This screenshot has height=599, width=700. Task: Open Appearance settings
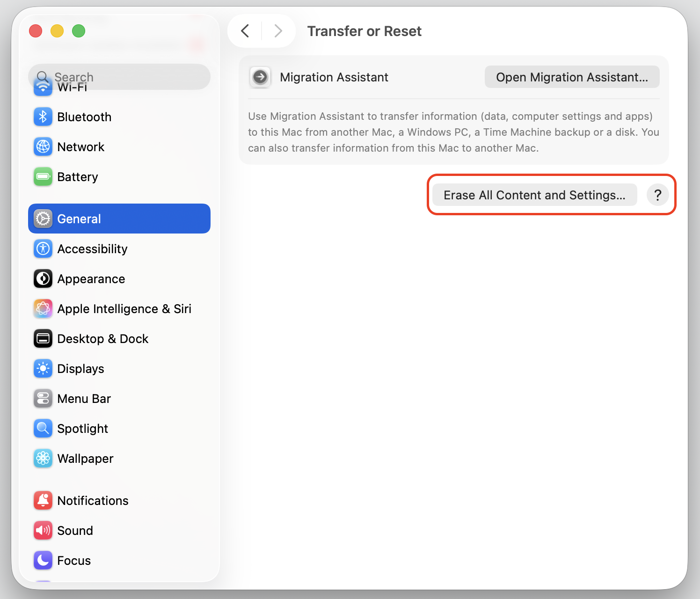(x=119, y=279)
